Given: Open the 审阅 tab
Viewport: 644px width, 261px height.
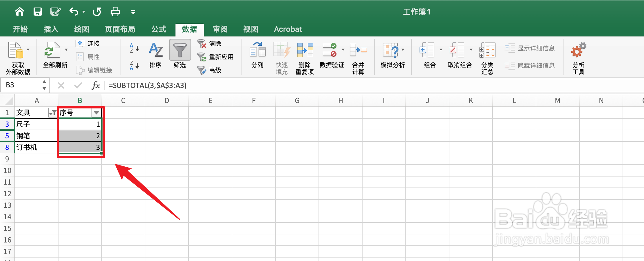Looking at the screenshot, I should coord(220,29).
